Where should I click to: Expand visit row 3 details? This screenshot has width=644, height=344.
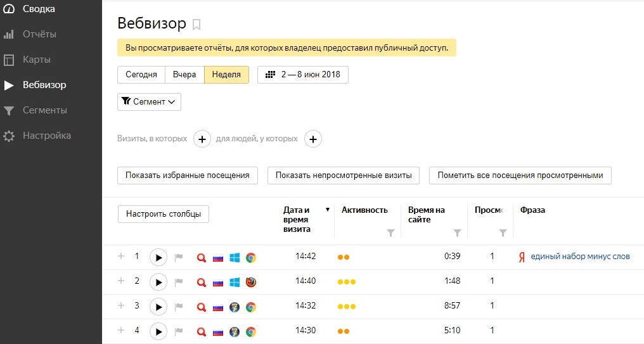click(x=121, y=305)
